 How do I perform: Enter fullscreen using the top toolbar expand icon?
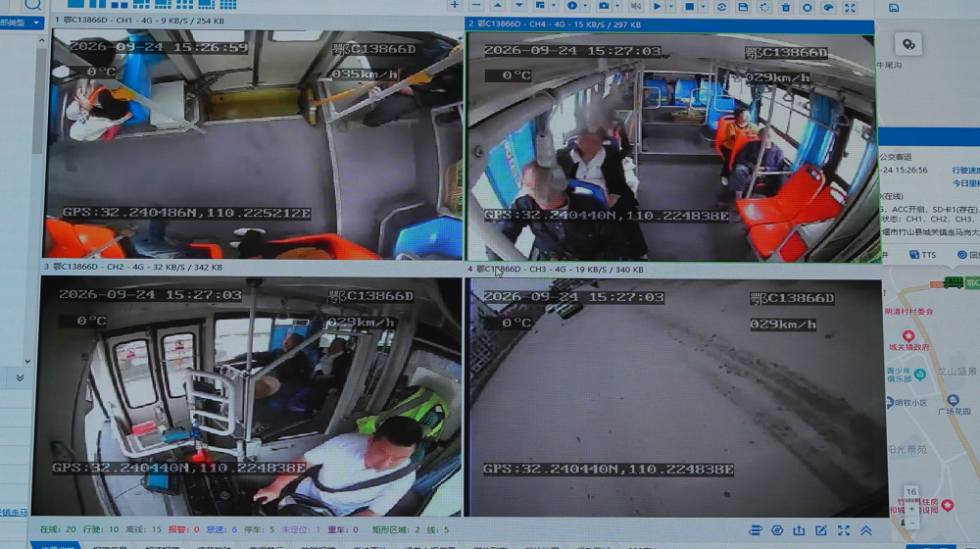point(850,8)
